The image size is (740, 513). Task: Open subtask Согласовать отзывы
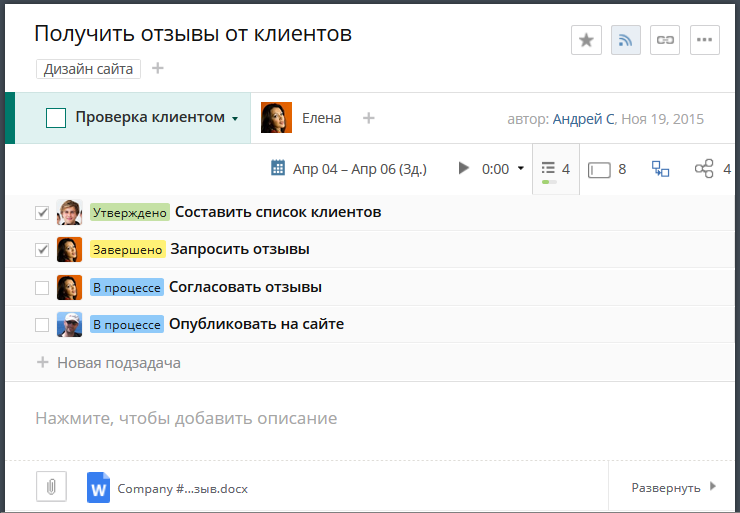tap(245, 287)
